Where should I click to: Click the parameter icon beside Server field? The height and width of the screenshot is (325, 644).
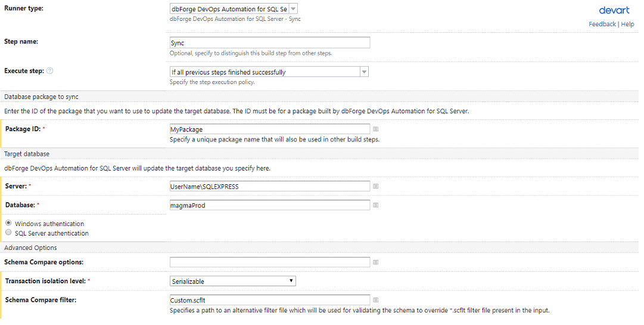click(x=375, y=186)
